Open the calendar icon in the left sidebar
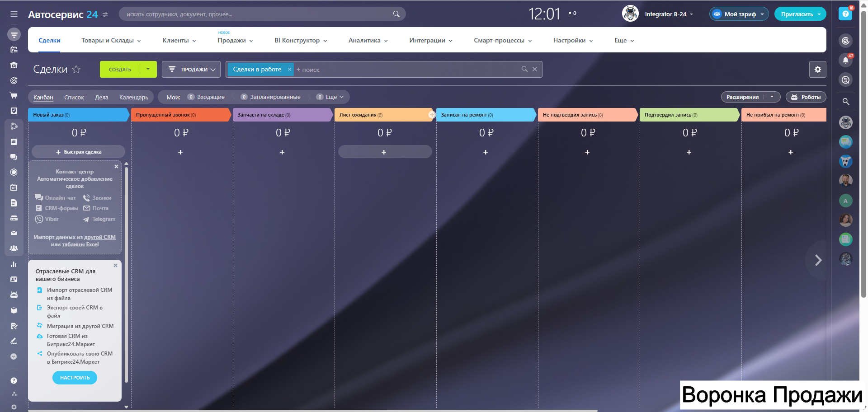 click(x=14, y=187)
